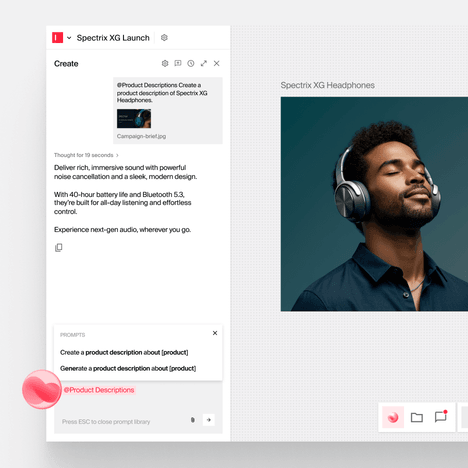Click the @Product Descriptions tag in input
The height and width of the screenshot is (468, 468).
[x=99, y=390]
